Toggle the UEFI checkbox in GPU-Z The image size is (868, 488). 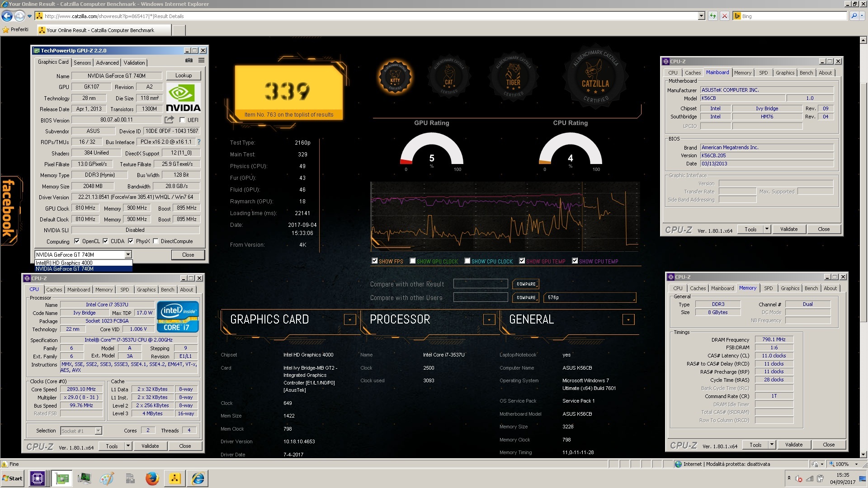point(182,120)
